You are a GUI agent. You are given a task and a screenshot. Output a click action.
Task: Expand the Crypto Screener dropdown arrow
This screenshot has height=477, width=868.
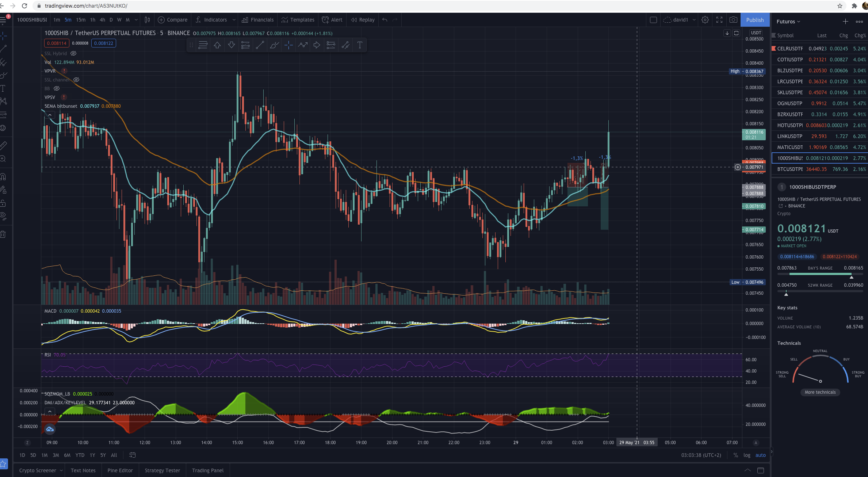pyautogui.click(x=61, y=470)
